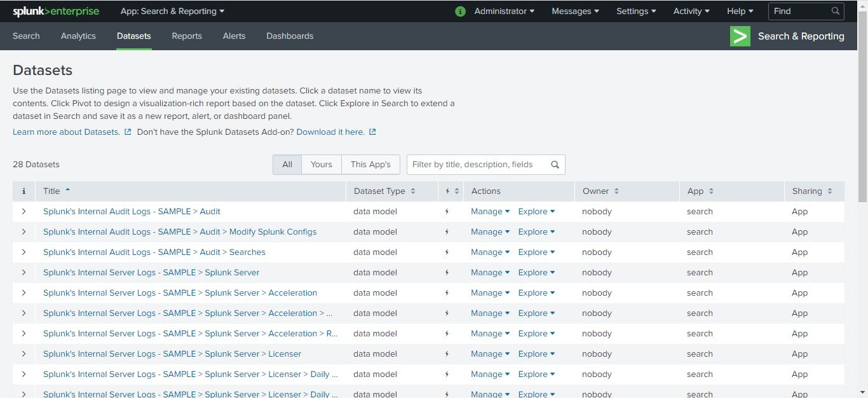Open Explore dropdown for Audit row
Image resolution: width=868 pixels, height=398 pixels.
pos(536,212)
